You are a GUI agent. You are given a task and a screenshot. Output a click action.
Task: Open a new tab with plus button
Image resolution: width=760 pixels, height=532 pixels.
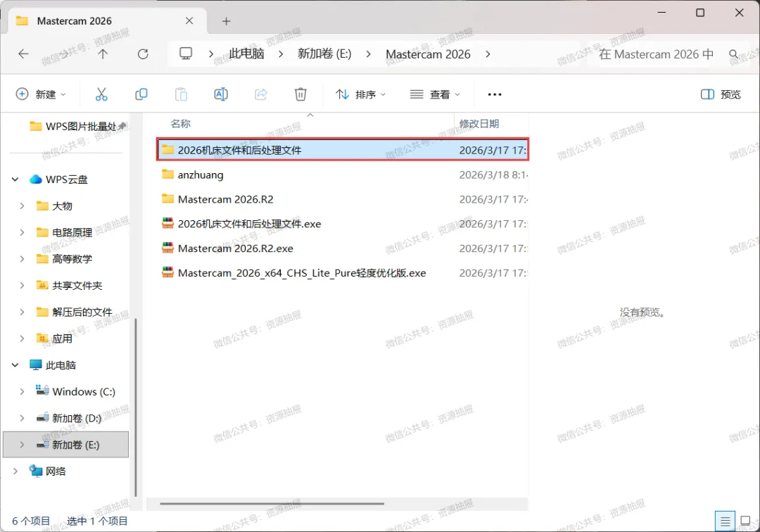point(226,21)
